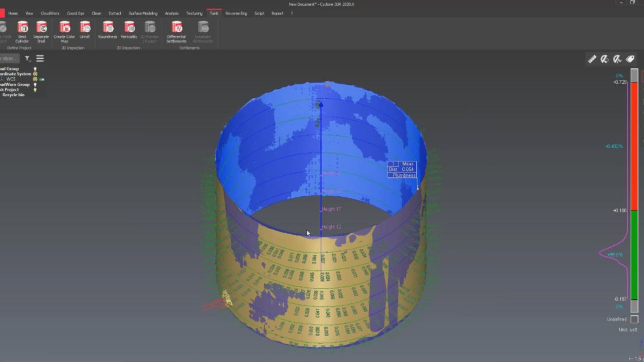Click the tag label icon

click(x=630, y=60)
